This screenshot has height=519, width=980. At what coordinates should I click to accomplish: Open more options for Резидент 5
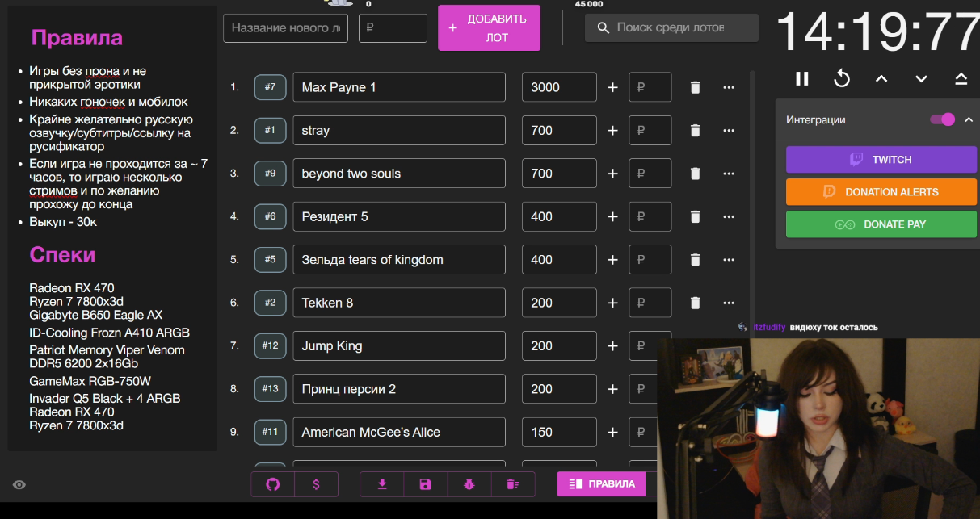729,216
